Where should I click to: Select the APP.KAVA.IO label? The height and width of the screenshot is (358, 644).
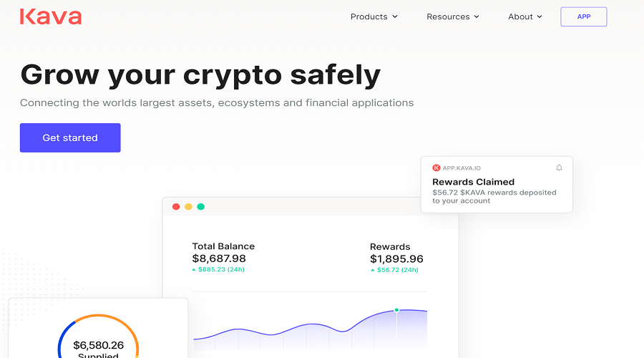(x=462, y=168)
